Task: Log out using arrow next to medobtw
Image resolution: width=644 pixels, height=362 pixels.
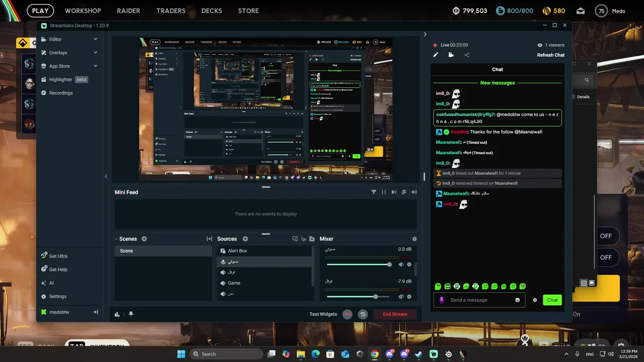Action: 96,312
